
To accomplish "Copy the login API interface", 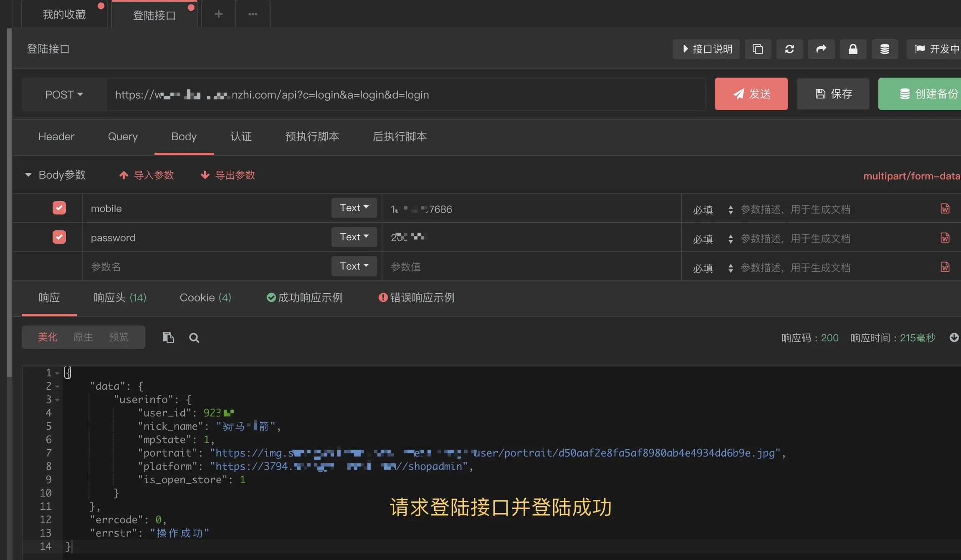I will point(757,49).
